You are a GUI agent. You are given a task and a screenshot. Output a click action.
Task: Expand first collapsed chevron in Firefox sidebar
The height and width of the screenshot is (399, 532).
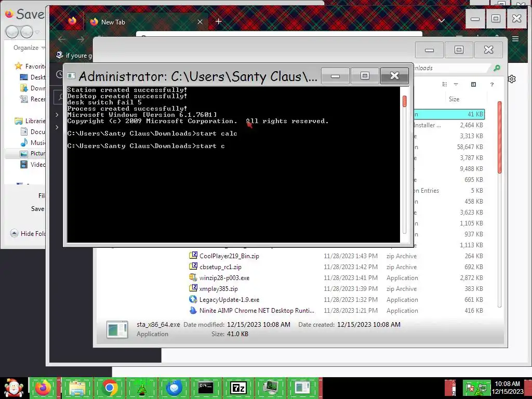(x=57, y=115)
